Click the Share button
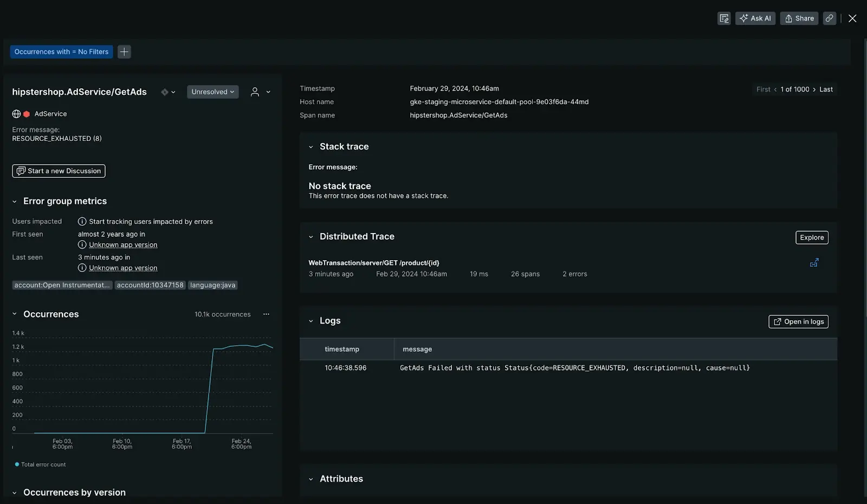 pyautogui.click(x=799, y=18)
